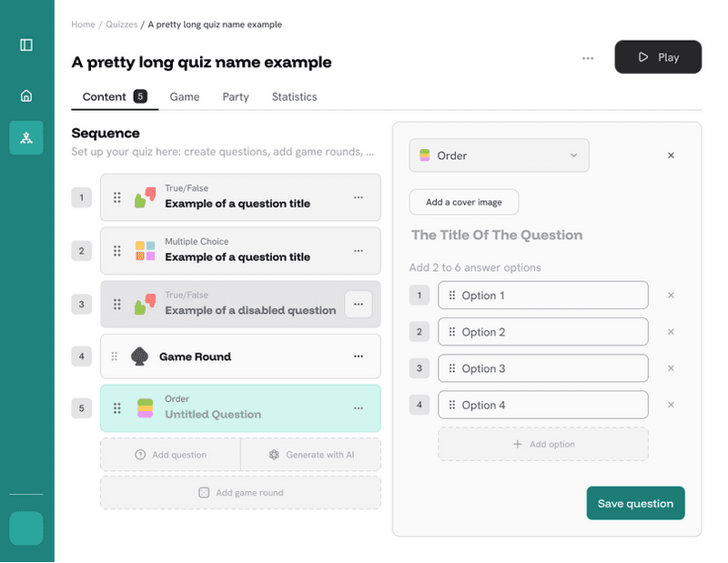Grab the Option 4 drag handle
This screenshot has width=728, height=563.
451,405
